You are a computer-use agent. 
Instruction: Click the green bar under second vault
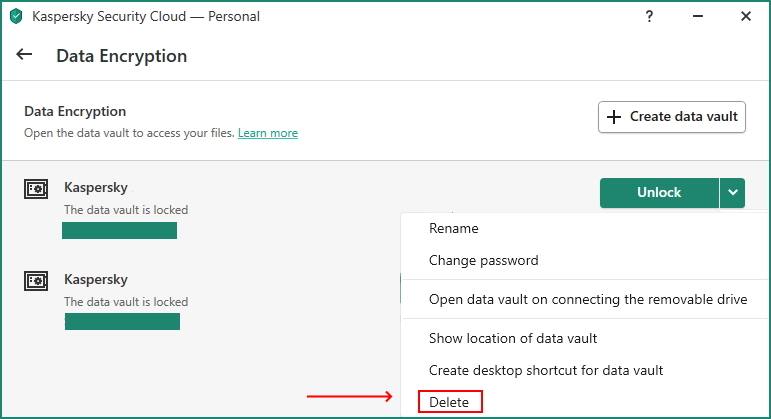coord(122,321)
